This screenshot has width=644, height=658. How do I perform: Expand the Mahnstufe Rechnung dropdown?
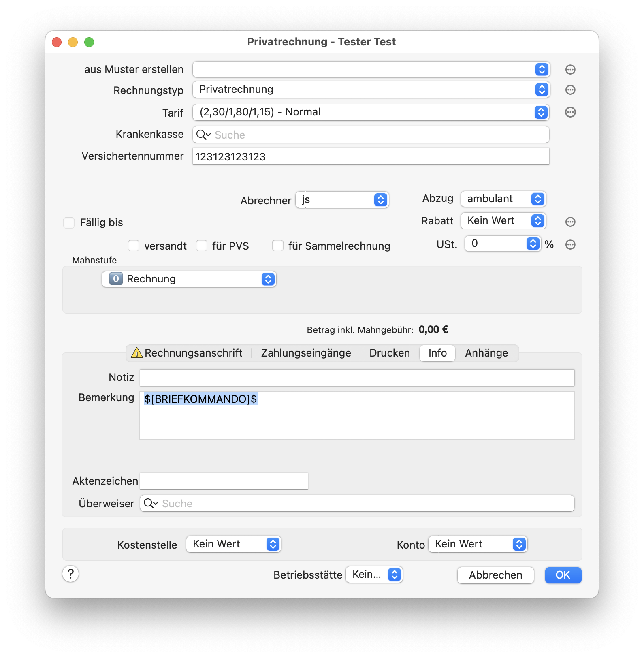tap(189, 279)
